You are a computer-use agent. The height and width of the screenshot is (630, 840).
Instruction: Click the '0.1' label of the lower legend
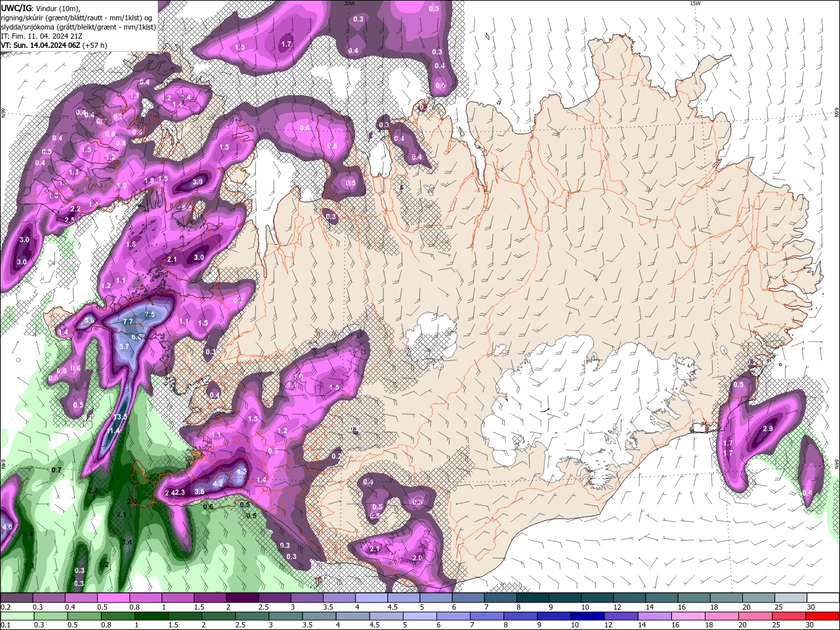click(7, 625)
